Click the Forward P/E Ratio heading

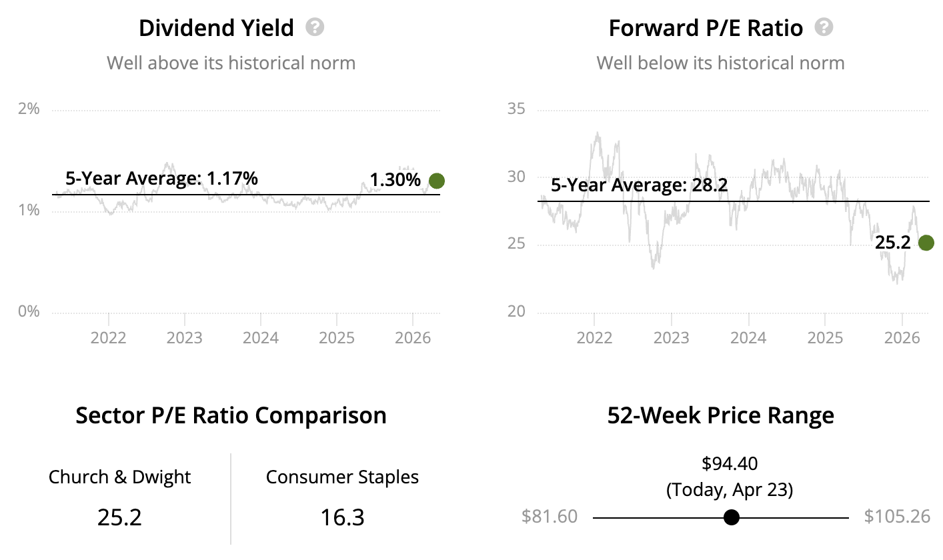click(706, 28)
